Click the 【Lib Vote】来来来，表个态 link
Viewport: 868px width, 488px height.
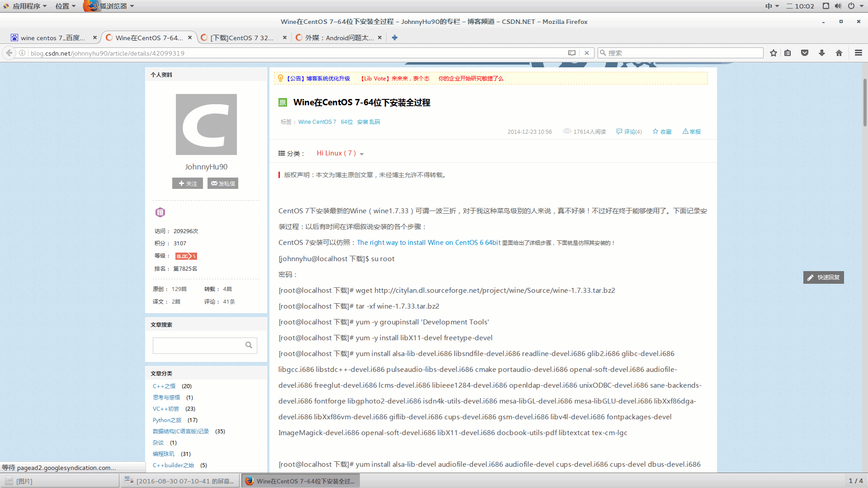395,78
